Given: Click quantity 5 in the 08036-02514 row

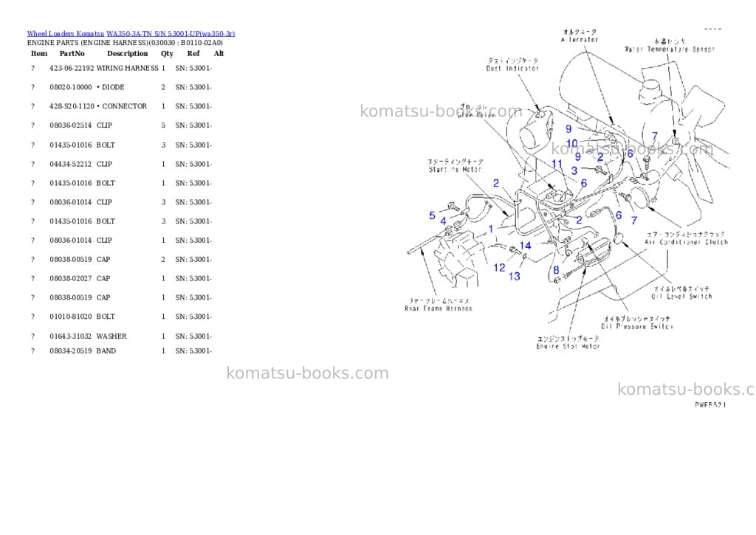Looking at the screenshot, I should tap(163, 125).
